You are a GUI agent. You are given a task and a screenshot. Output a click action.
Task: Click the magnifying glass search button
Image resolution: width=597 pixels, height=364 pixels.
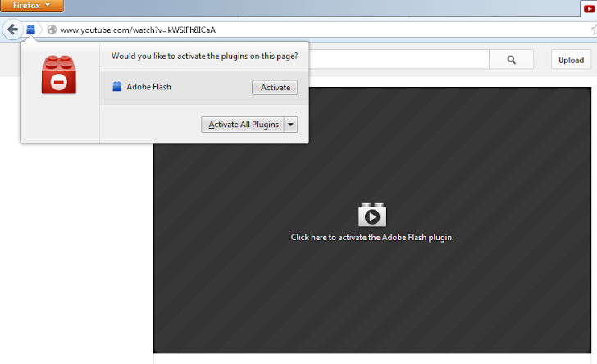click(x=511, y=60)
